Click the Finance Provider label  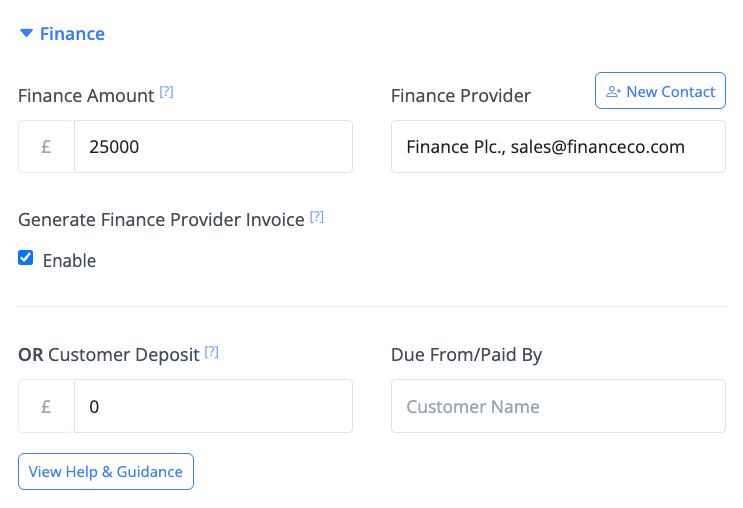click(x=460, y=96)
